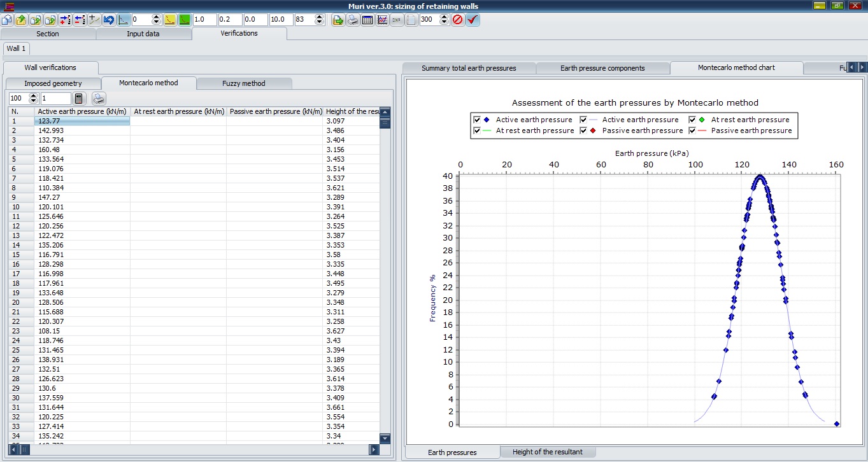Click the calculator icon in Montecarlo panel

click(x=80, y=99)
